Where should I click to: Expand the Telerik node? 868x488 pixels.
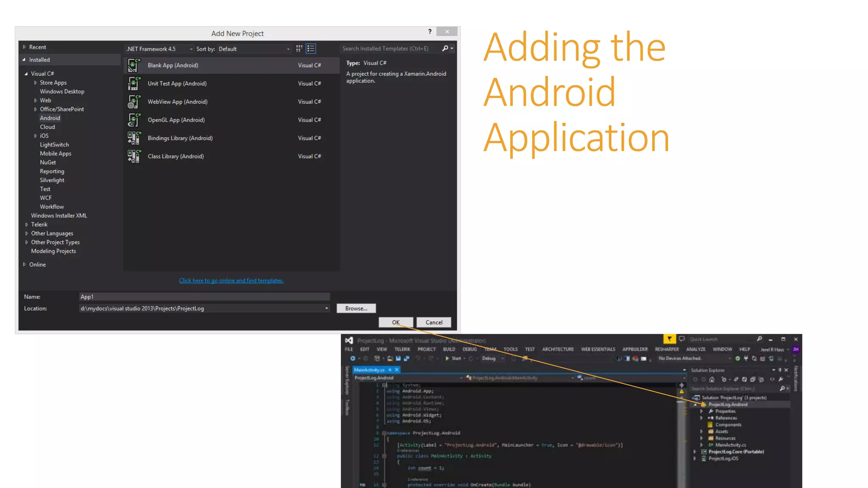click(27, 225)
